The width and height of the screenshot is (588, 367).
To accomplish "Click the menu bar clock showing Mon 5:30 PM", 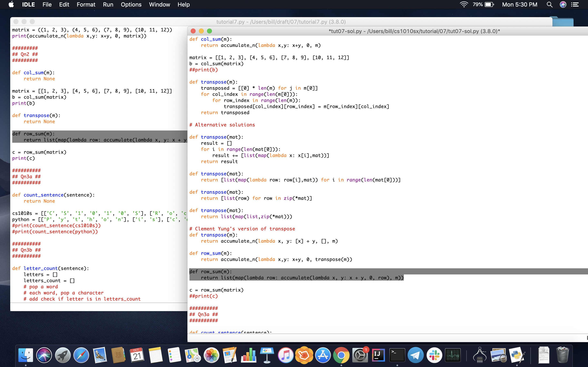I will (520, 5).
